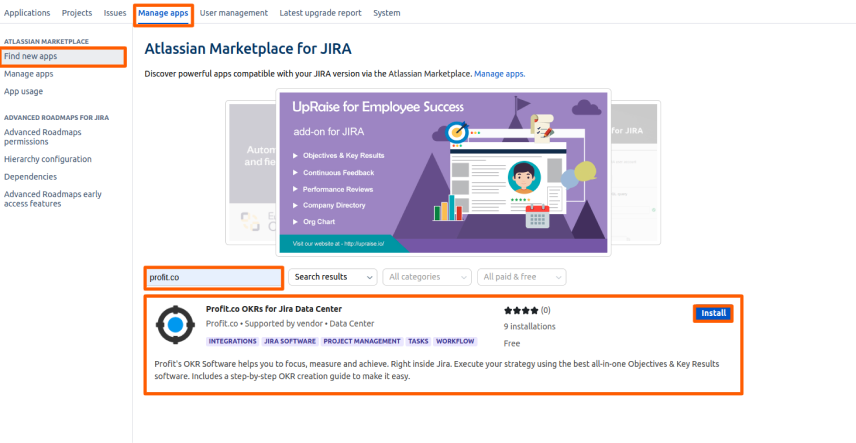The image size is (856, 443).
Task: Install the Profit.co OKRs app
Action: (x=714, y=313)
